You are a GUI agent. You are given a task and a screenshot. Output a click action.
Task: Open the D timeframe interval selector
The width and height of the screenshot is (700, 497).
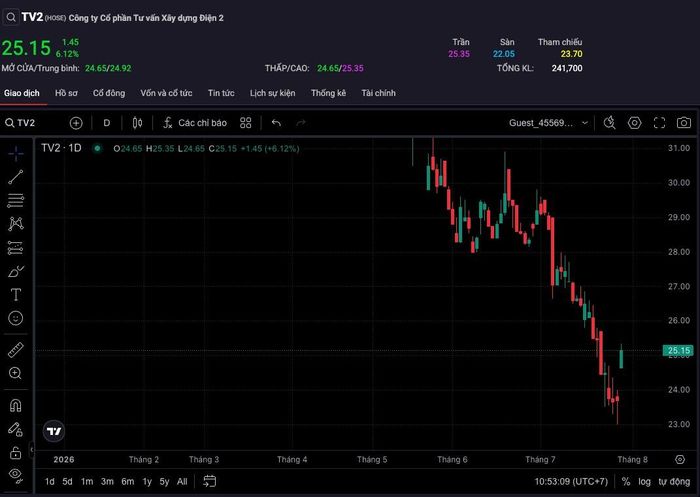(x=107, y=123)
